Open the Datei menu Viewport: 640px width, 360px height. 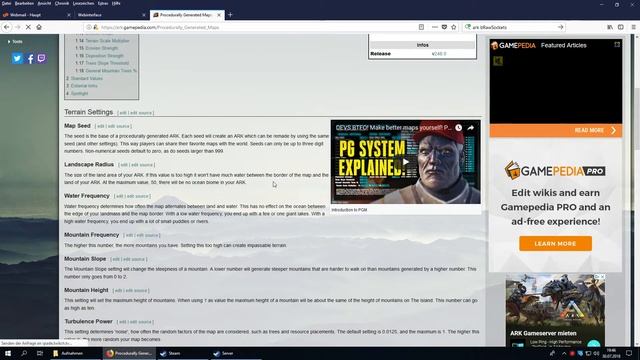pos(7,3)
